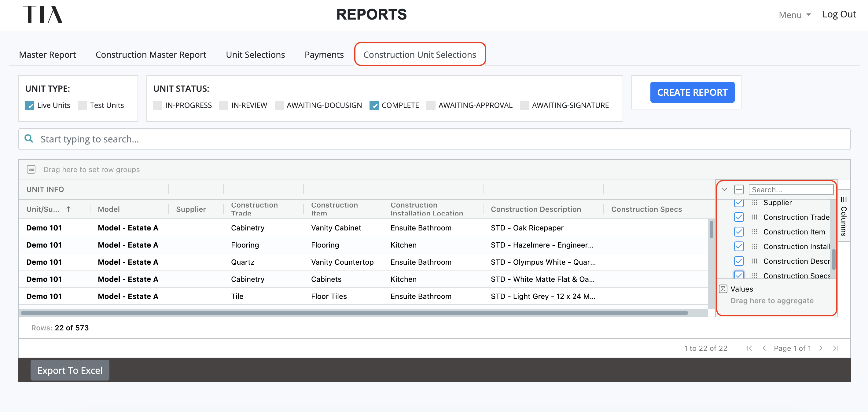868x412 pixels.
Task: Click the horizontal table scrollbar
Action: point(355,313)
